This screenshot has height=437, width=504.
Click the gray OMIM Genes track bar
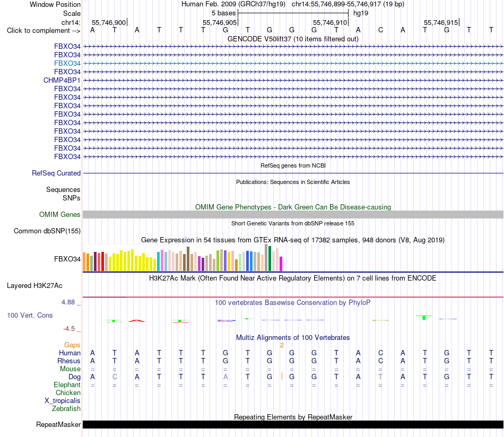pos(293,215)
